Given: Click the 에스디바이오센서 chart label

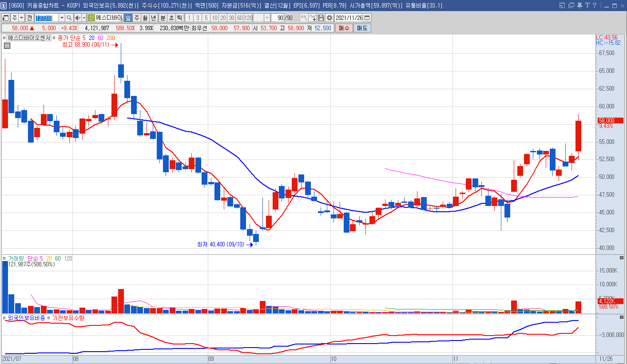Looking at the screenshot, I should coord(28,38).
